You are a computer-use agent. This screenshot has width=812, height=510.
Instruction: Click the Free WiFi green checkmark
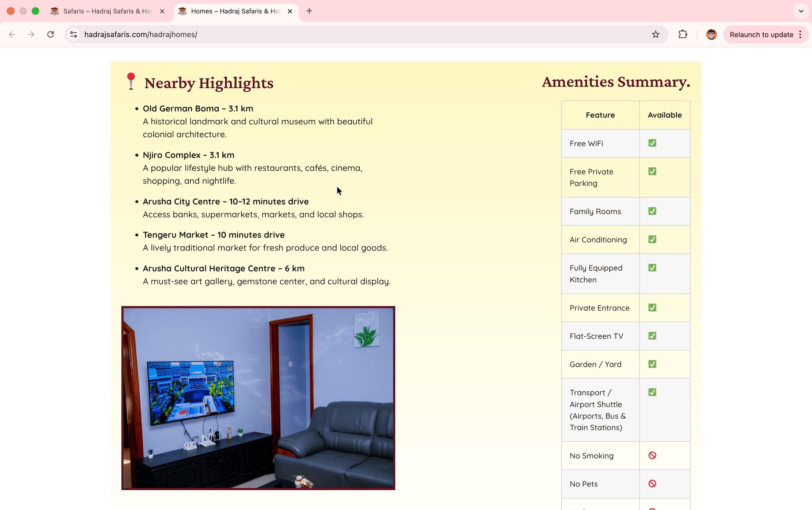pos(652,143)
